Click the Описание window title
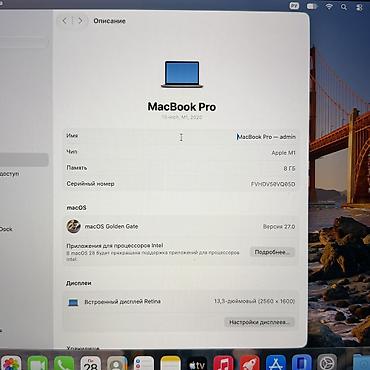The image size is (370, 370). (109, 21)
